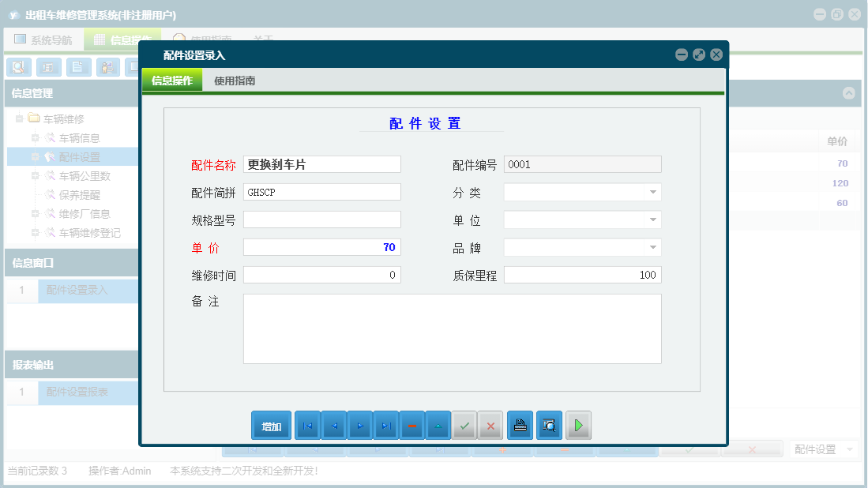Advance to the next record

coord(360,425)
